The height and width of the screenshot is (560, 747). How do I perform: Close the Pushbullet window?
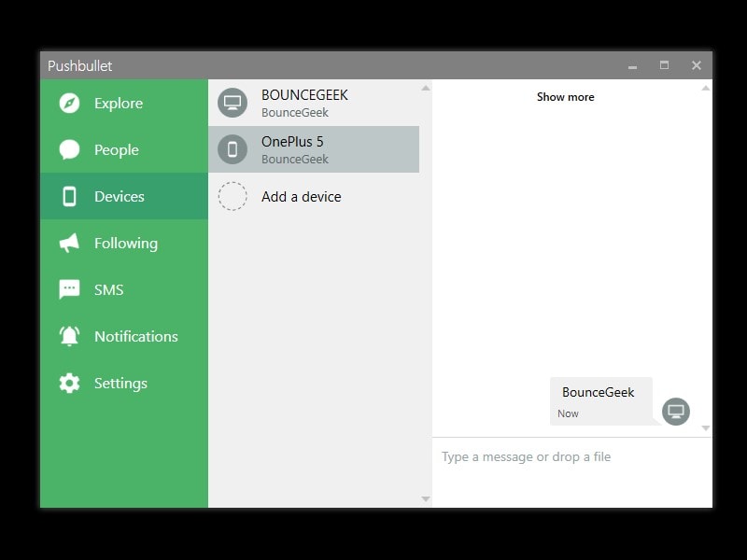point(697,65)
